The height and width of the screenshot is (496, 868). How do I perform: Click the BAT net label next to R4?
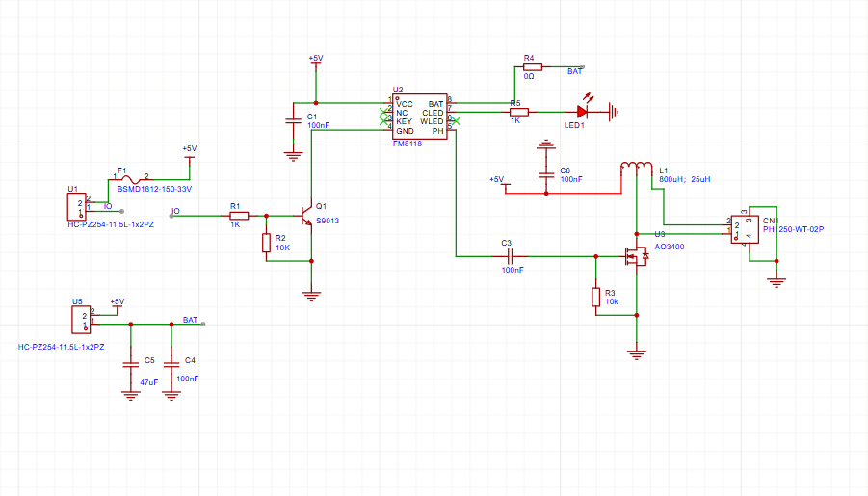click(x=574, y=72)
